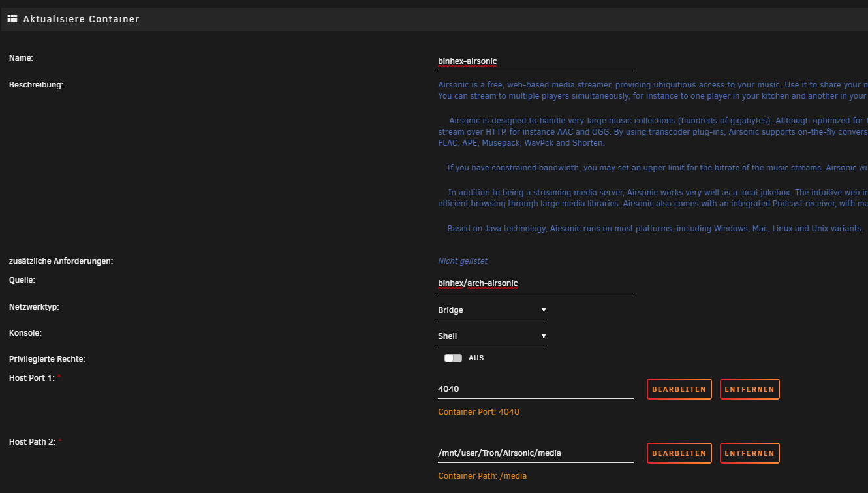Toggle the Privilegierte Rechte switch
This screenshot has width=868, height=493.
tap(453, 358)
